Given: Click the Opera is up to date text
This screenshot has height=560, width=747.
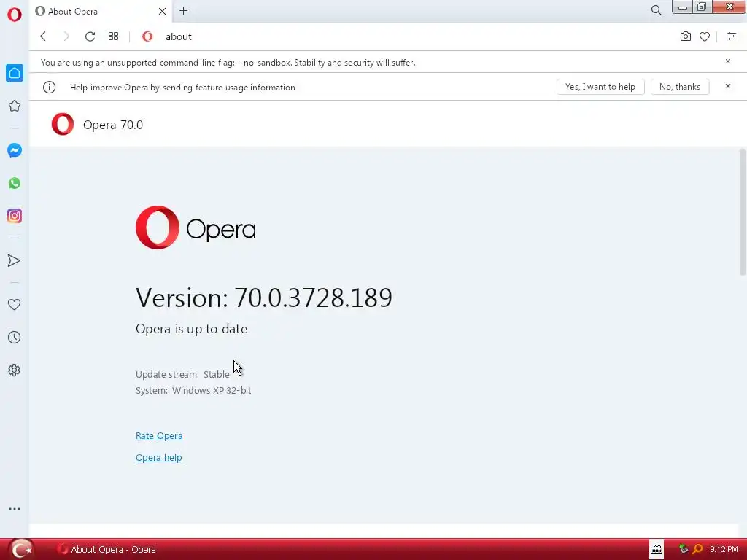Looking at the screenshot, I should 192,329.
